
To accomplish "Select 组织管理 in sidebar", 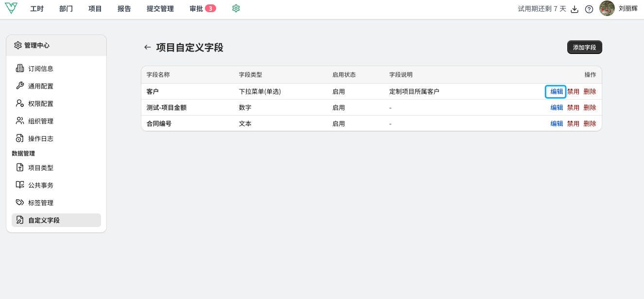I will point(56,121).
